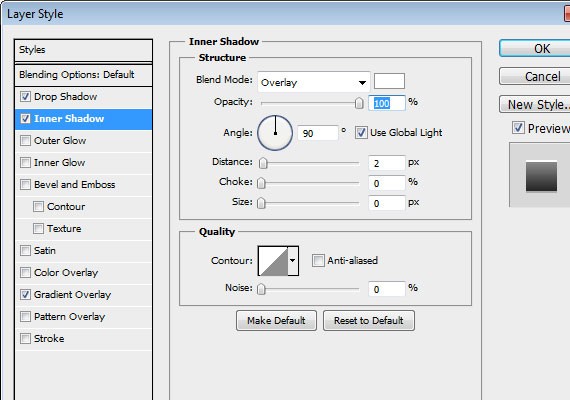Enable the Outer Glow checkbox

tap(25, 140)
